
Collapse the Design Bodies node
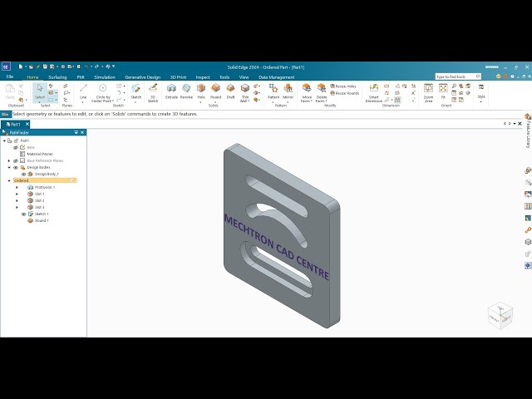point(9,168)
